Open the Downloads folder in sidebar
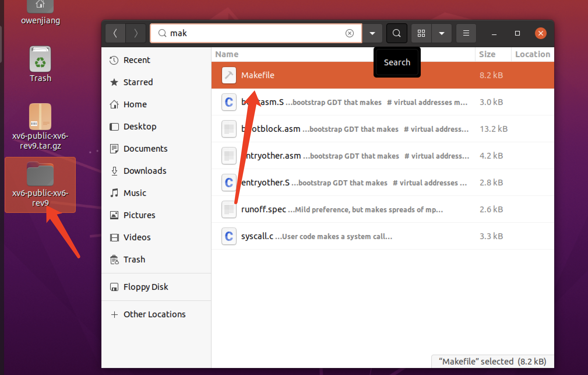Image resolution: width=588 pixels, height=375 pixels. click(x=145, y=171)
